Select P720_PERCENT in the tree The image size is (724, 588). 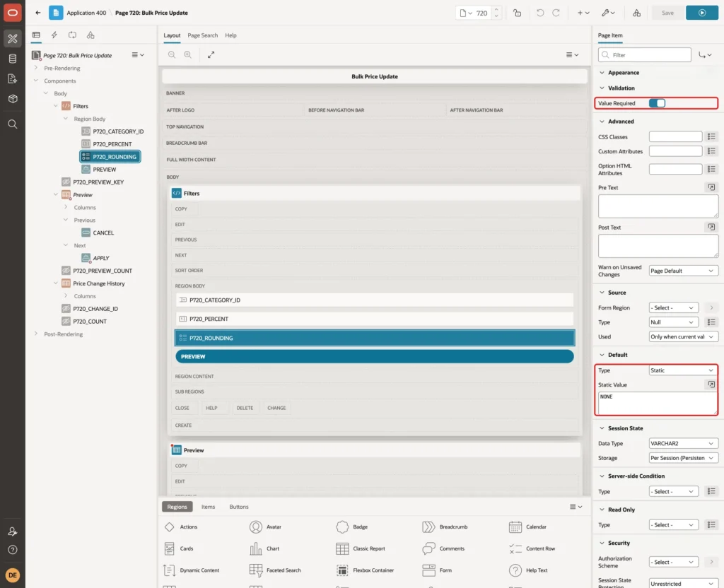click(x=112, y=144)
